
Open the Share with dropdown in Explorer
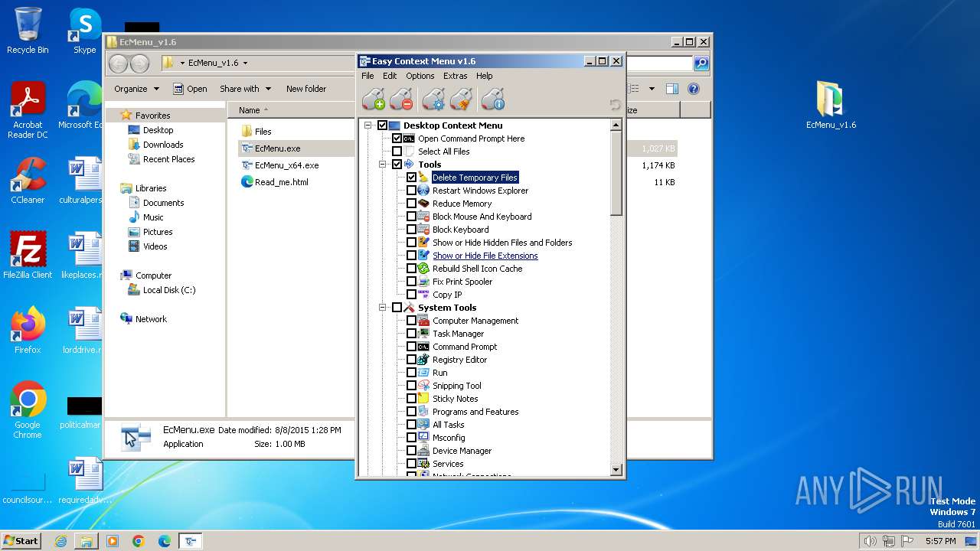pyautogui.click(x=244, y=89)
